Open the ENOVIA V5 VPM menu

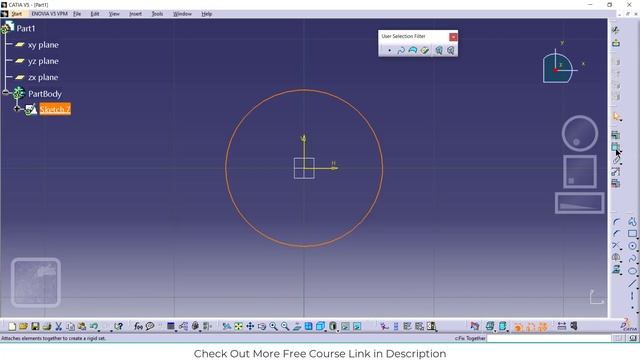(49, 14)
